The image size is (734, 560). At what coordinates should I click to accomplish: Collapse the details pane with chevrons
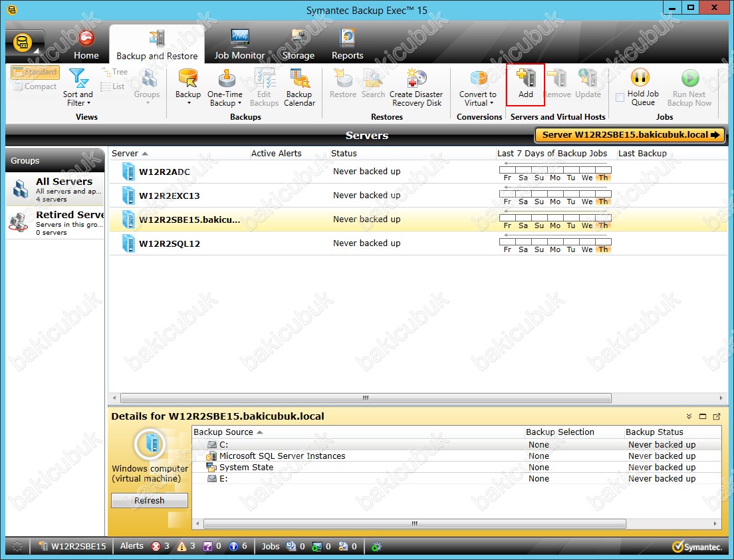[x=689, y=416]
